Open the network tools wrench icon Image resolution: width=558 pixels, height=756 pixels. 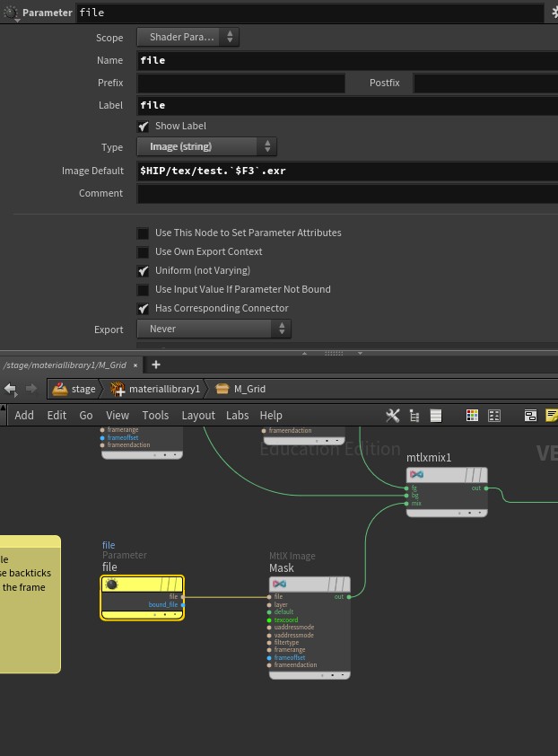[392, 415]
